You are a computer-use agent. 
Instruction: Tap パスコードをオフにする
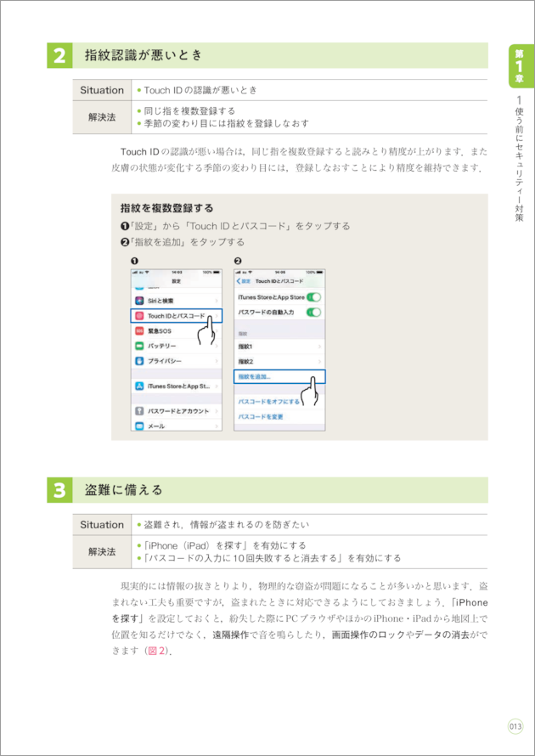(268, 401)
